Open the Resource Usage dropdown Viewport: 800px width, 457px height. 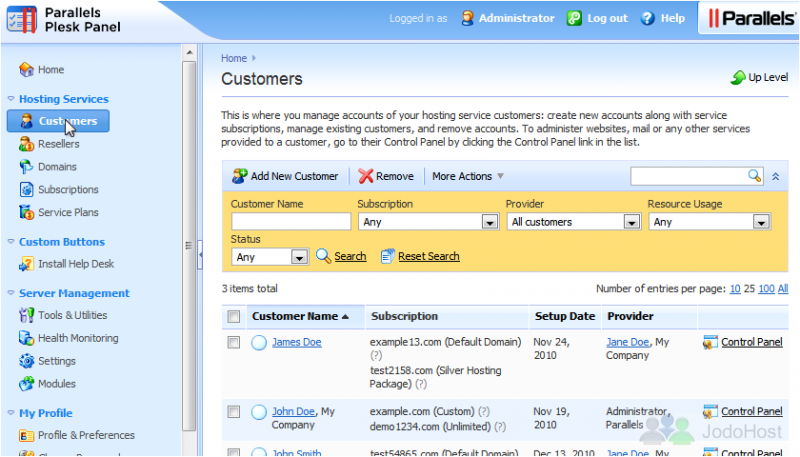click(710, 222)
